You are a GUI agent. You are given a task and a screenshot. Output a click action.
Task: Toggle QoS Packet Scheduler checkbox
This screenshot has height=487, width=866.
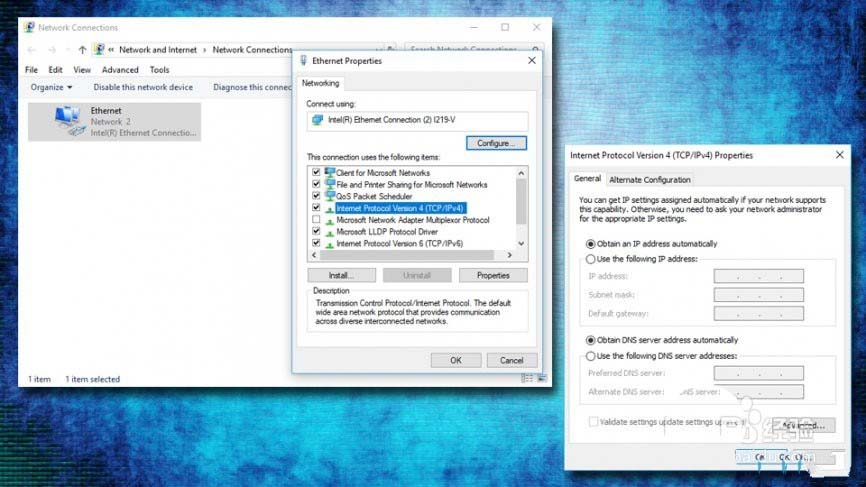click(x=316, y=196)
